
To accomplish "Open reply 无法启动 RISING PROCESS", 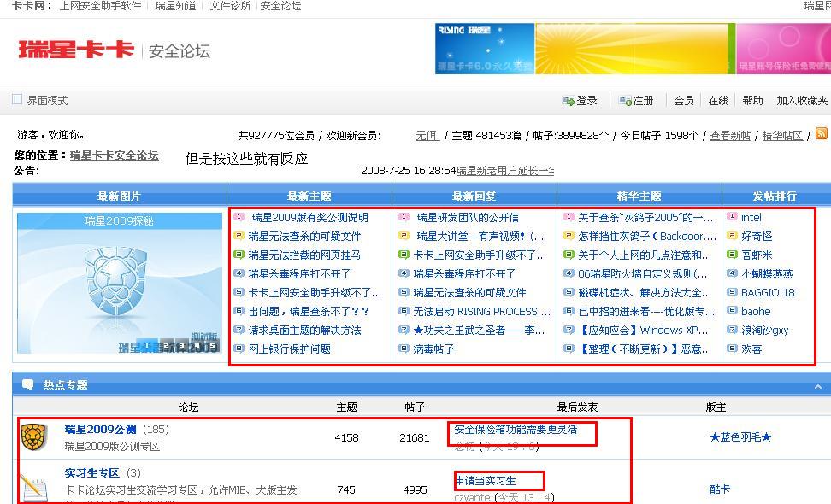I will pos(481,311).
